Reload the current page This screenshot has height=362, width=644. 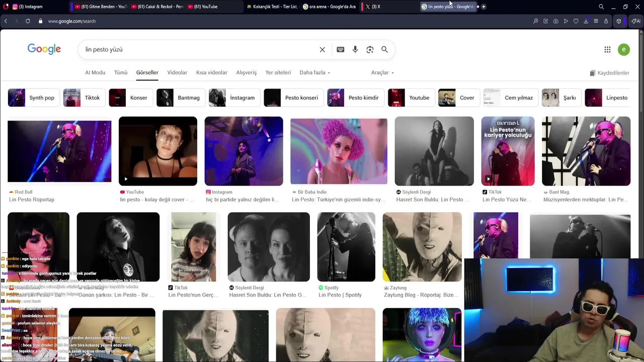[x=28, y=21]
